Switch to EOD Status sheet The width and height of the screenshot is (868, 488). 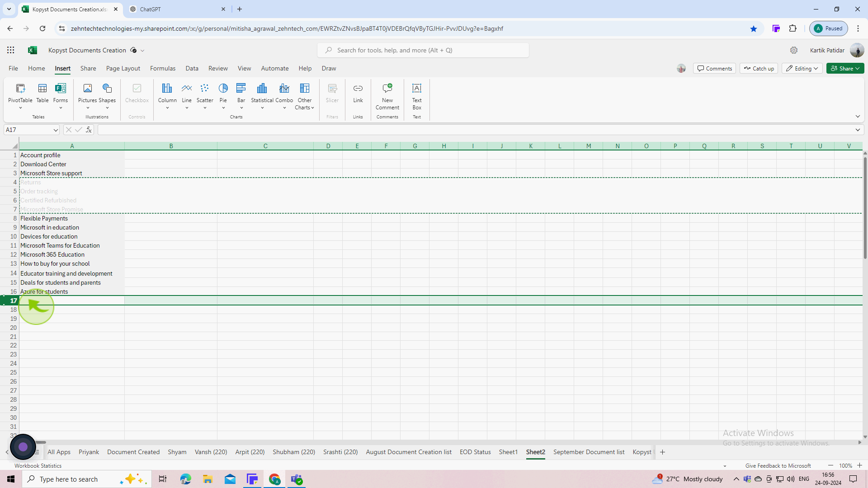tap(475, 452)
